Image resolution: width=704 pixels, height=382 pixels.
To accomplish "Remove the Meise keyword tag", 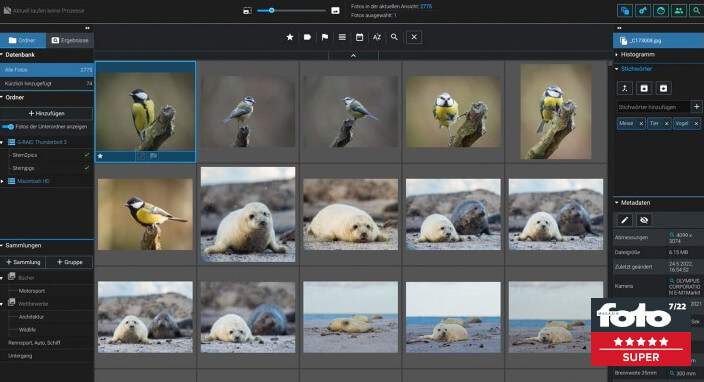I will pos(641,123).
